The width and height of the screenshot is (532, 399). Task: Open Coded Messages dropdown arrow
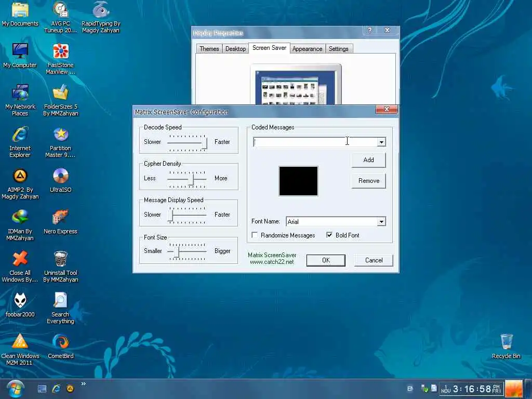pos(381,142)
